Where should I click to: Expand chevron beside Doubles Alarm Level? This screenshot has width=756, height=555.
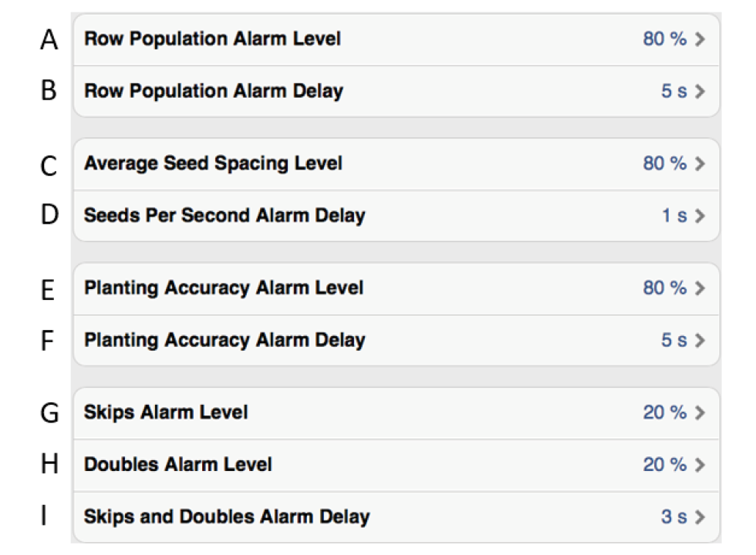point(700,465)
